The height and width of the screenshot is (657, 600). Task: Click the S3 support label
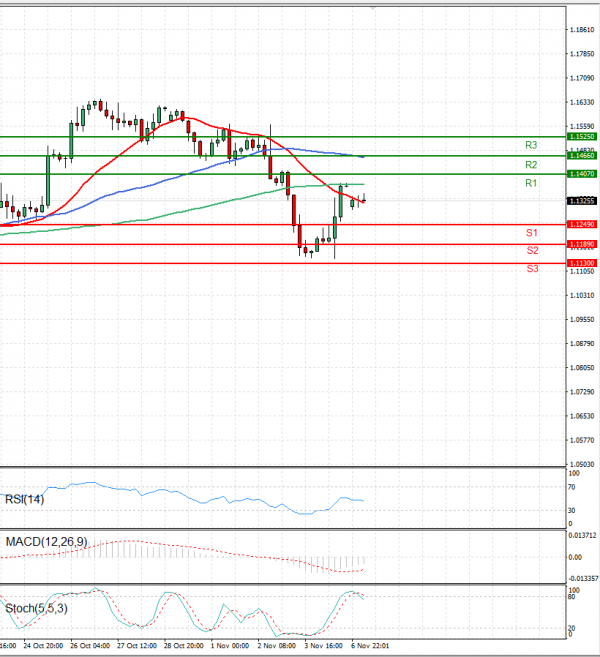click(532, 269)
